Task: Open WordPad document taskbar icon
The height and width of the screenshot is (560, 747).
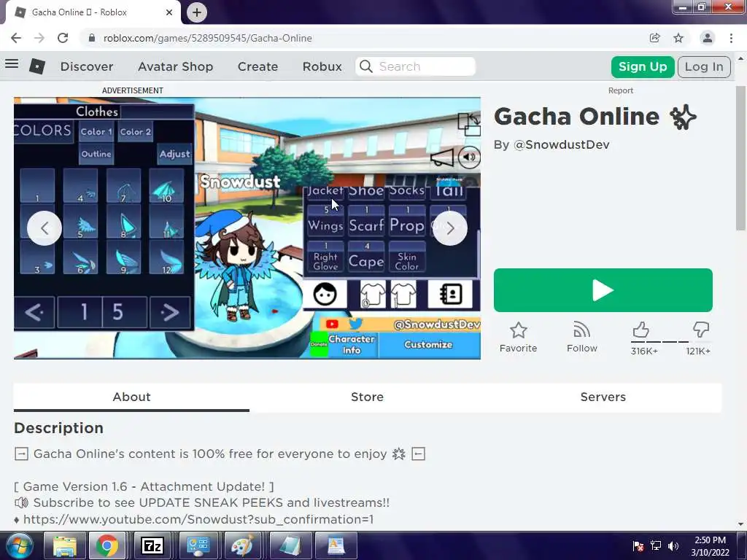Action: (336, 545)
